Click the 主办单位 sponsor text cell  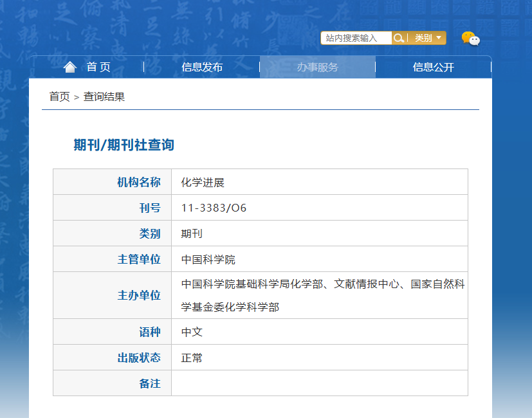click(x=320, y=295)
